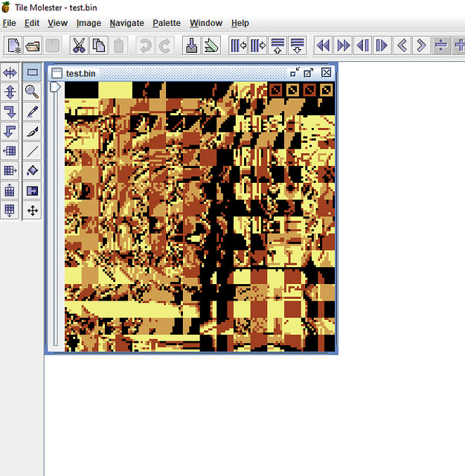Open the File menu
Screen dimensions: 465x476
coord(9,23)
